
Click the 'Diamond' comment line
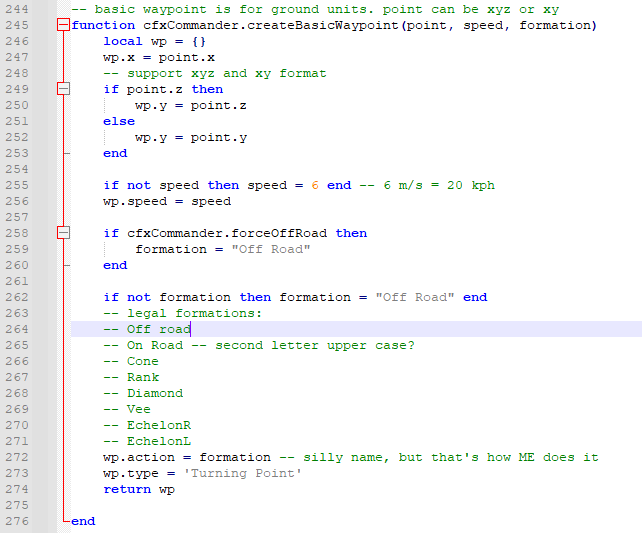[x=143, y=393]
